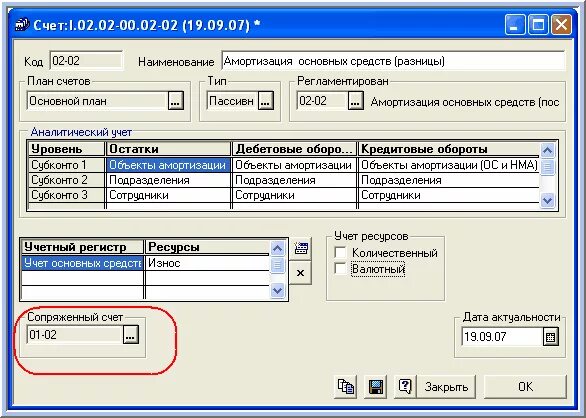Open help with the question mark icon

pyautogui.click(x=405, y=387)
